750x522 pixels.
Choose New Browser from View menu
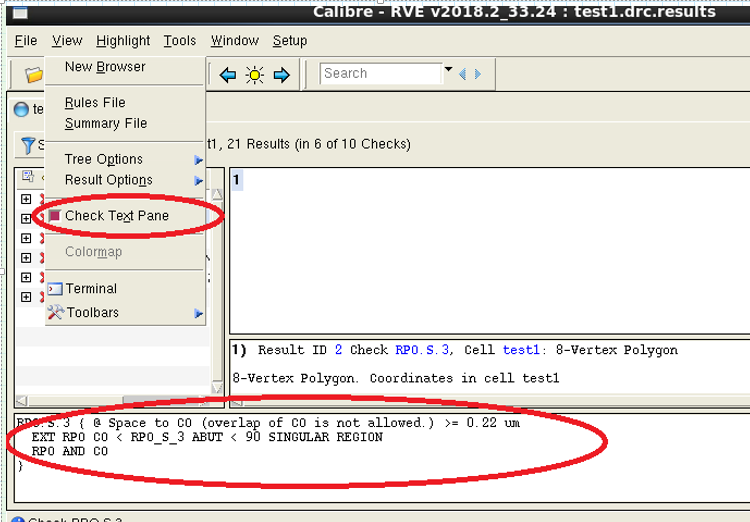(x=105, y=67)
